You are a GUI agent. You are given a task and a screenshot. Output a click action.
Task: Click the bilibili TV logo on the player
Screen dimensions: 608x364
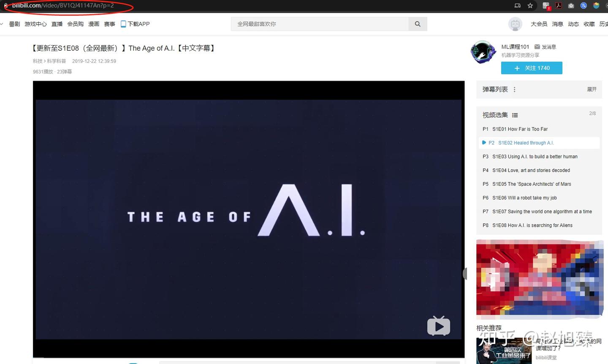(x=439, y=326)
